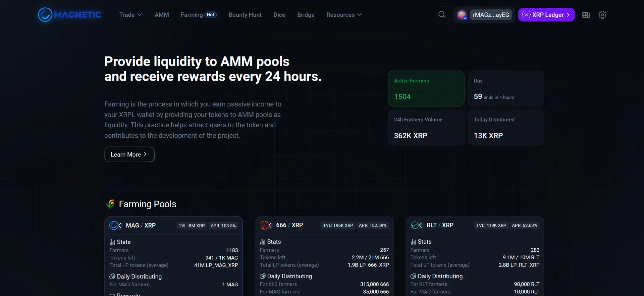Click the RLT / XRP pool token icon
This screenshot has height=296, width=644.
[416, 225]
